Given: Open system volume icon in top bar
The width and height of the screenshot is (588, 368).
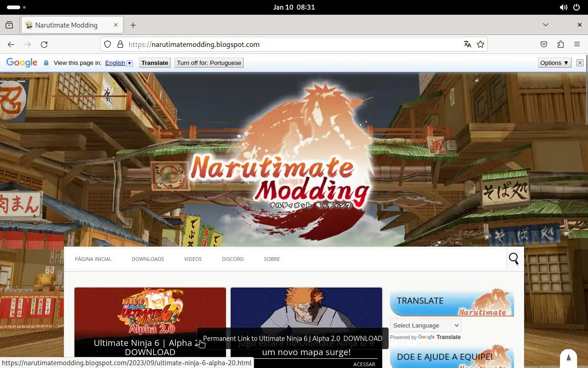Looking at the screenshot, I should [x=564, y=7].
